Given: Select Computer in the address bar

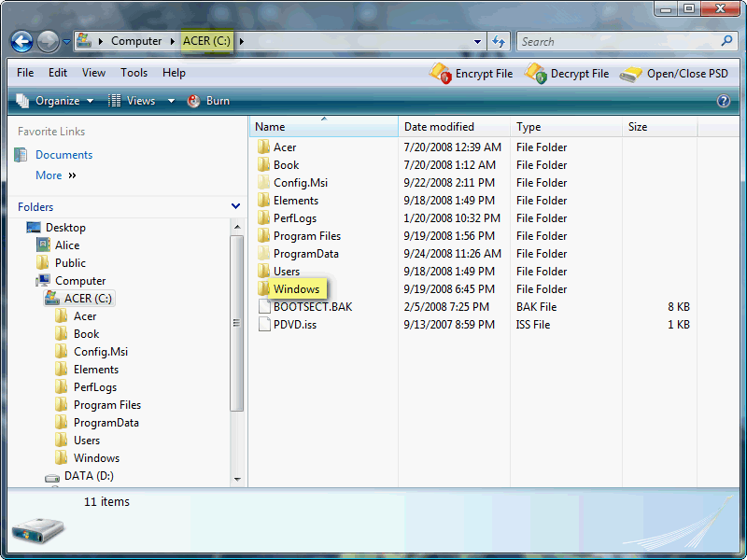Looking at the screenshot, I should coord(136,41).
